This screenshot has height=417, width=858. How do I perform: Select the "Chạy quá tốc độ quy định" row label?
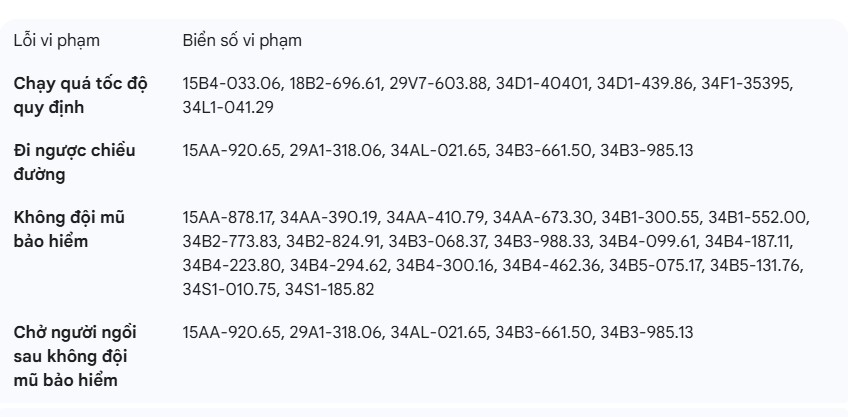(x=80, y=95)
